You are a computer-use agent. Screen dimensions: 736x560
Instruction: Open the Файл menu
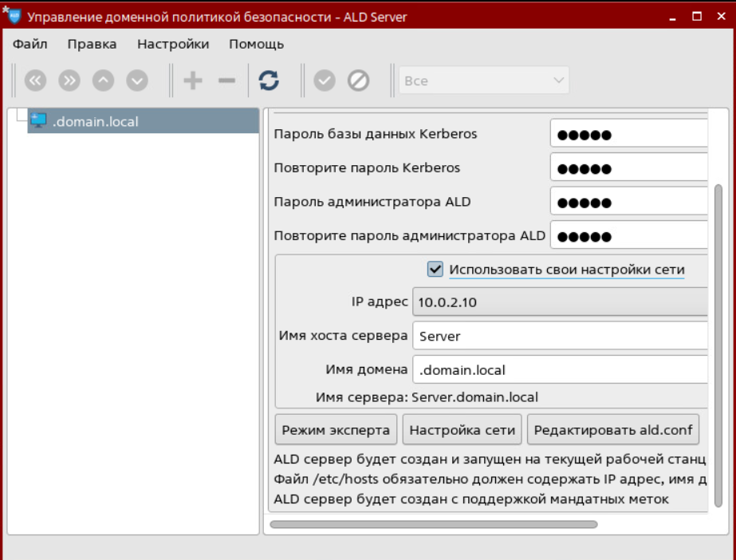[x=30, y=44]
